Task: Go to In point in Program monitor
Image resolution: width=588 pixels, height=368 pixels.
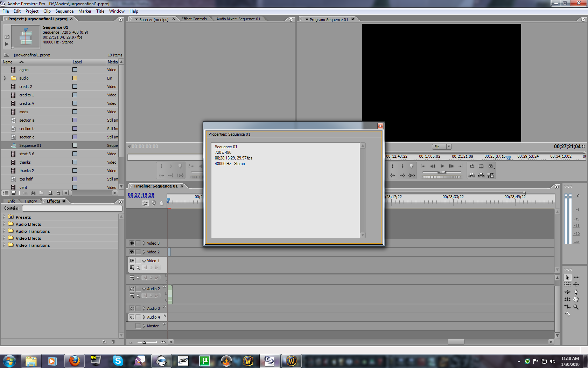Action: pyautogui.click(x=393, y=175)
